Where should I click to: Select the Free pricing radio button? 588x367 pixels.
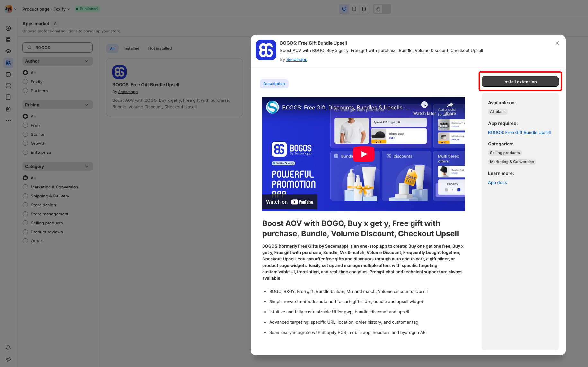[x=25, y=125]
